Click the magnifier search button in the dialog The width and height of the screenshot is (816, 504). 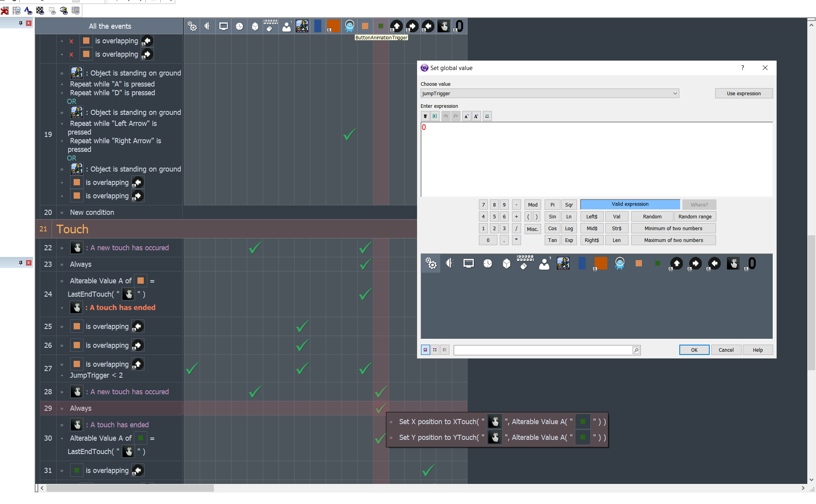coord(636,350)
